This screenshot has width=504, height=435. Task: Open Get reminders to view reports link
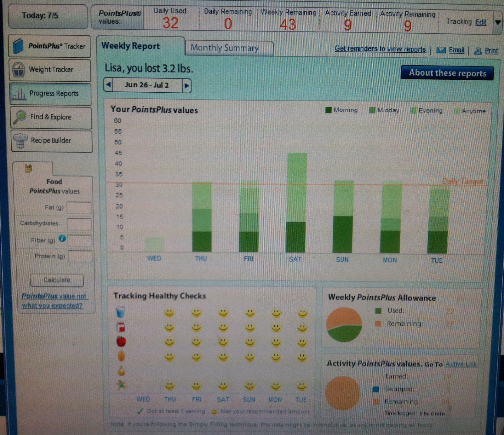[x=380, y=49]
